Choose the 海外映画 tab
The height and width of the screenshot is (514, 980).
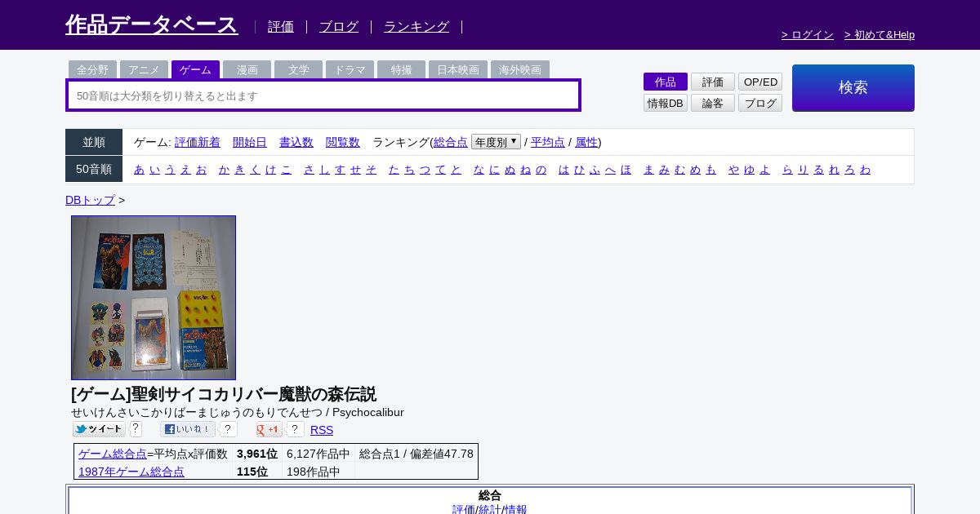pyautogui.click(x=520, y=69)
